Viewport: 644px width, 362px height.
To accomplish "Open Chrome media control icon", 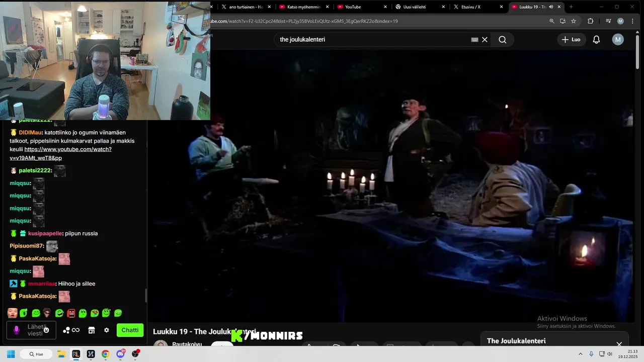I will tap(608, 21).
